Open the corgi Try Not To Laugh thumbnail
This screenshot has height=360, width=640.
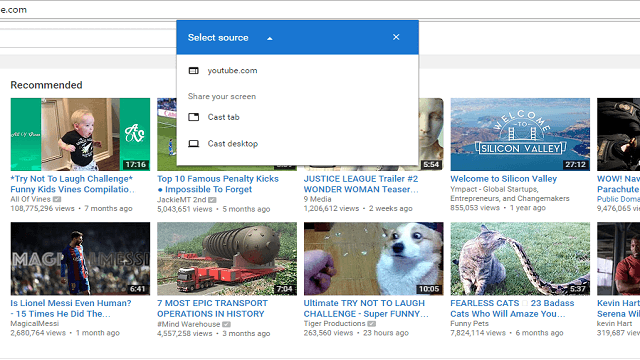click(x=373, y=258)
